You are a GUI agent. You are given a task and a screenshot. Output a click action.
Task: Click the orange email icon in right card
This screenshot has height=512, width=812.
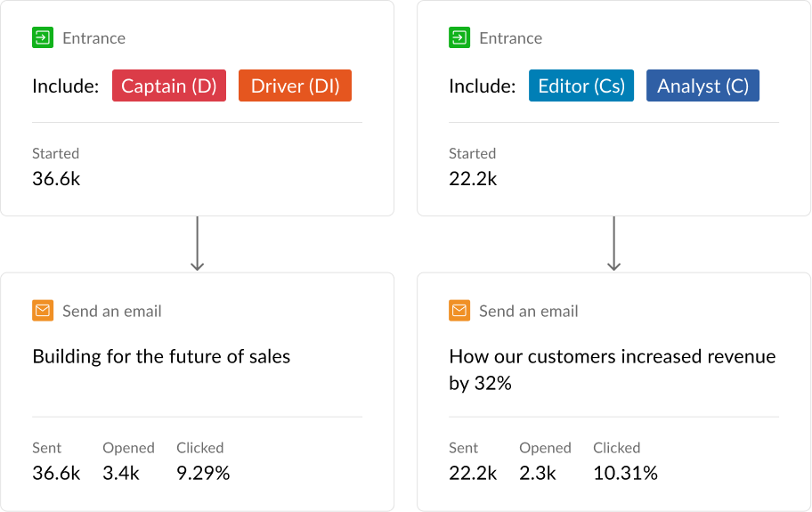click(x=459, y=311)
